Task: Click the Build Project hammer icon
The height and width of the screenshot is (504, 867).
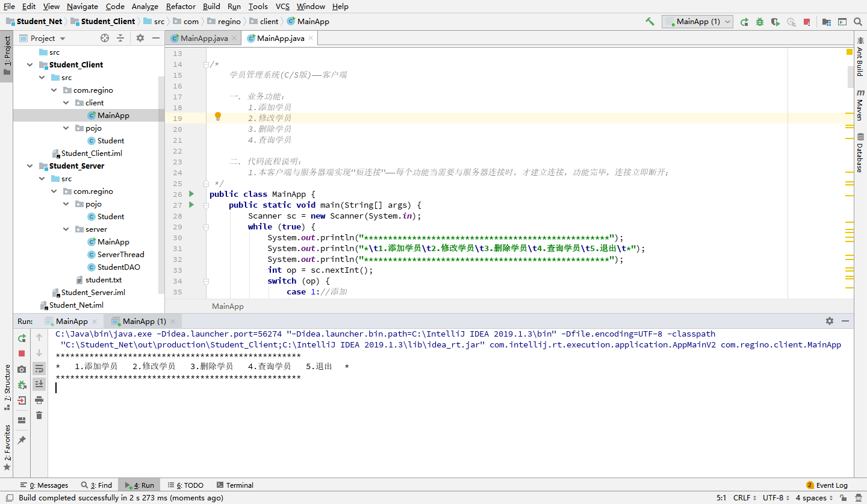Action: tap(650, 21)
